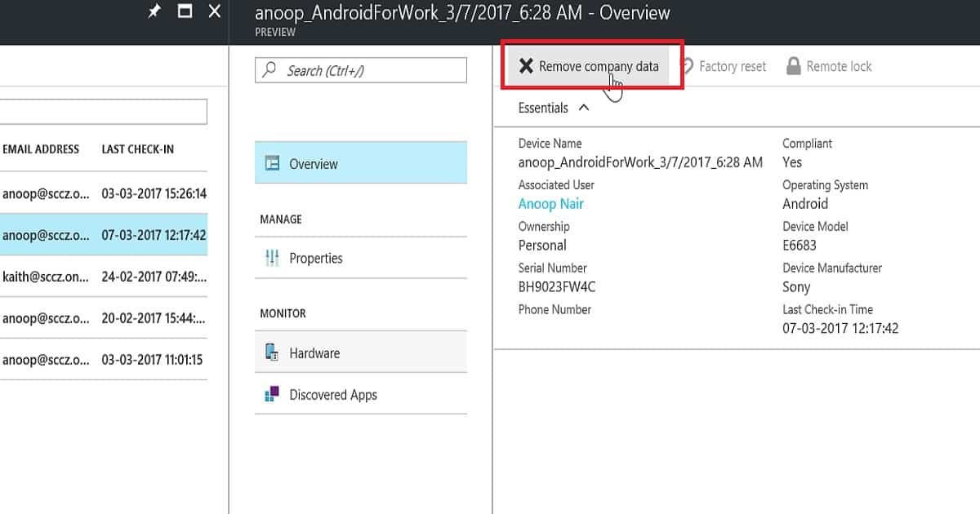Collapse the Essentials section chevron
The width and height of the screenshot is (980, 514).
pyautogui.click(x=583, y=108)
